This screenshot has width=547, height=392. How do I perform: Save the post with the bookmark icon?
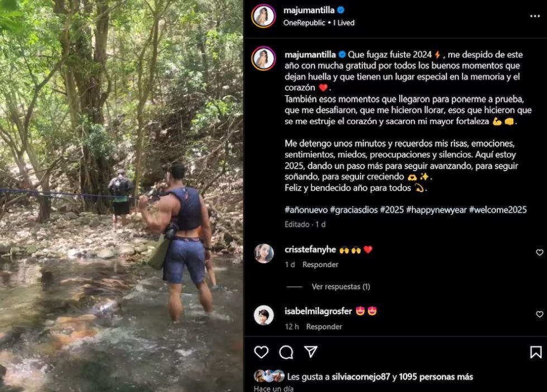534,351
